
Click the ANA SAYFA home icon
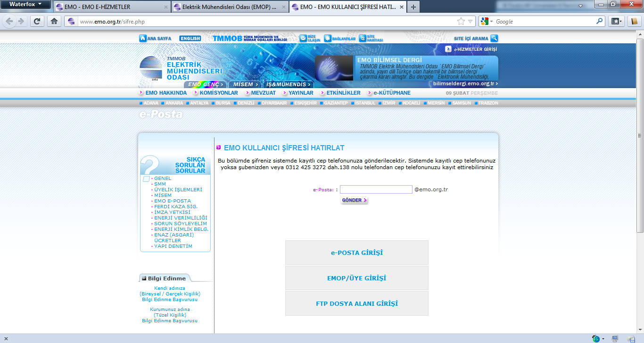click(x=143, y=38)
